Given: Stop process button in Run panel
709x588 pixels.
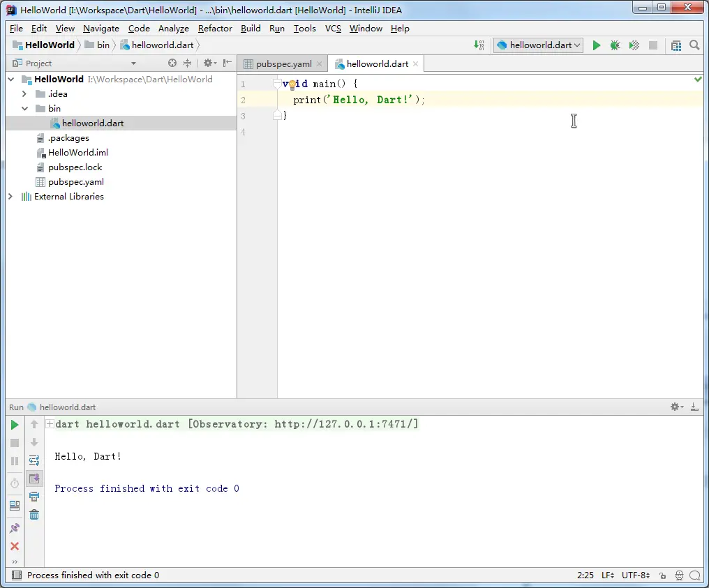Looking at the screenshot, I should 15,443.
